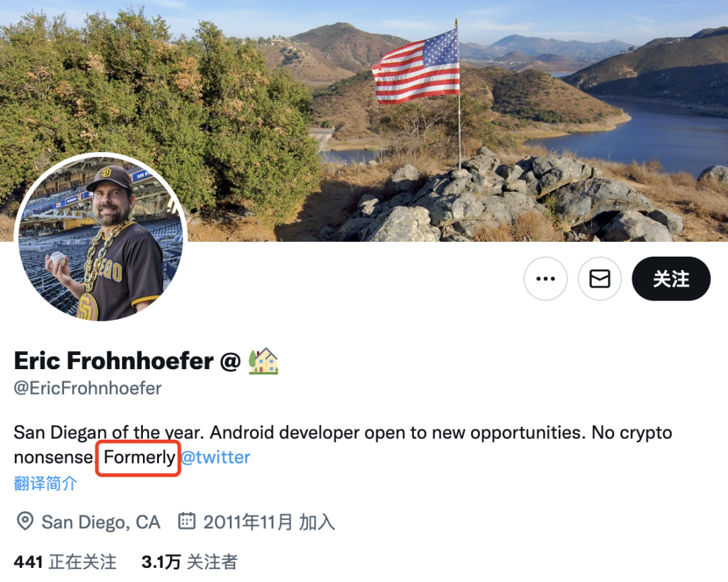The height and width of the screenshot is (582, 728).
Task: Click 翻译简介 to translate the bio
Action: [46, 484]
